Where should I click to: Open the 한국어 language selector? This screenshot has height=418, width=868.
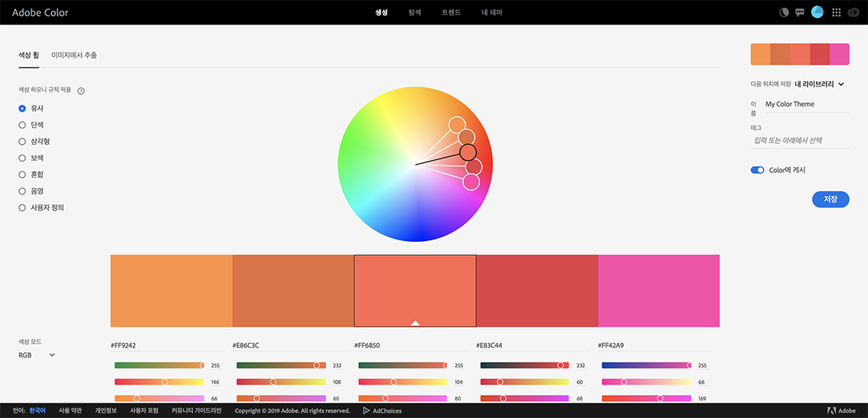click(37, 411)
